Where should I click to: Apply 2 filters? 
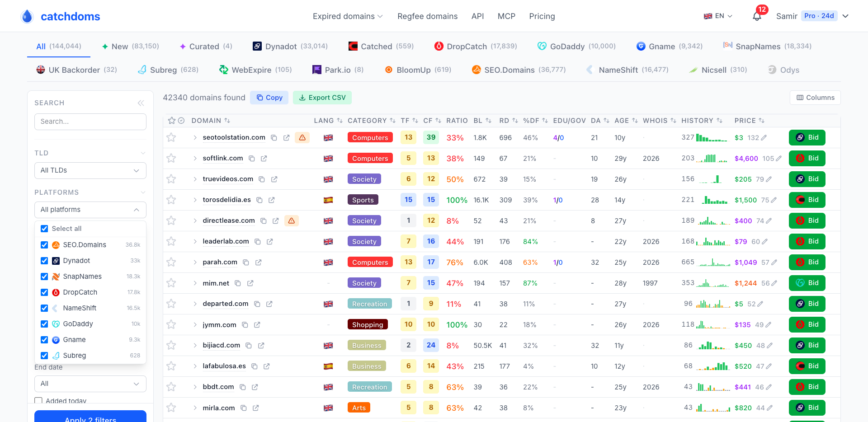pos(90,417)
